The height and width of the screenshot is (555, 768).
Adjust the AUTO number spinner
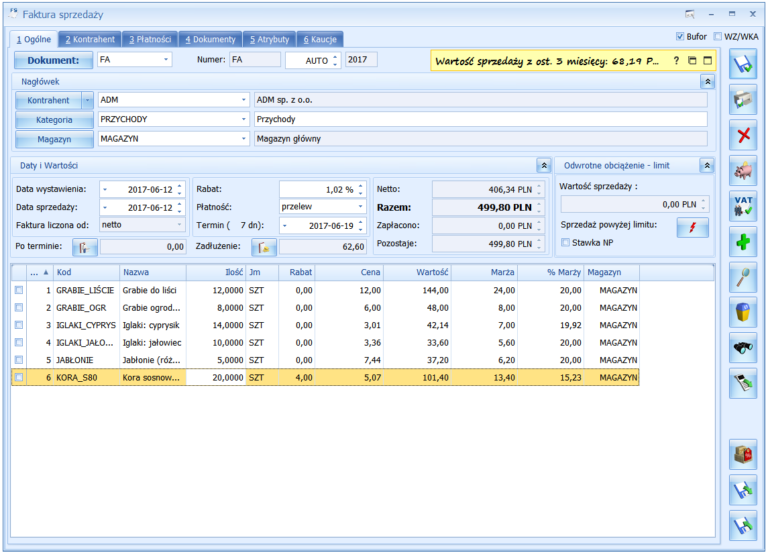[336, 60]
